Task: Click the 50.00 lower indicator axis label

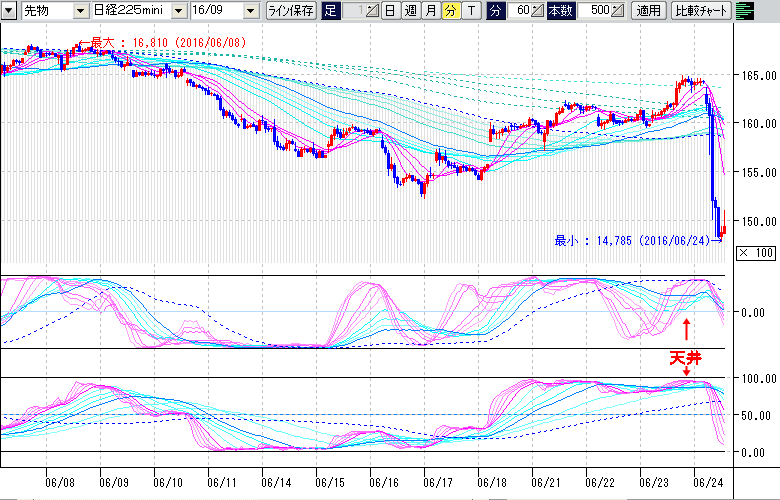Action: (757, 415)
